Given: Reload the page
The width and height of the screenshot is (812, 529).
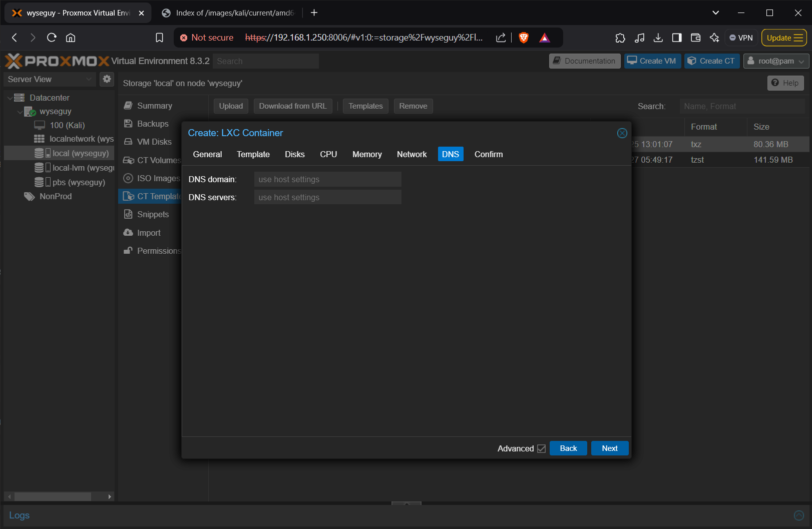Looking at the screenshot, I should pos(52,38).
